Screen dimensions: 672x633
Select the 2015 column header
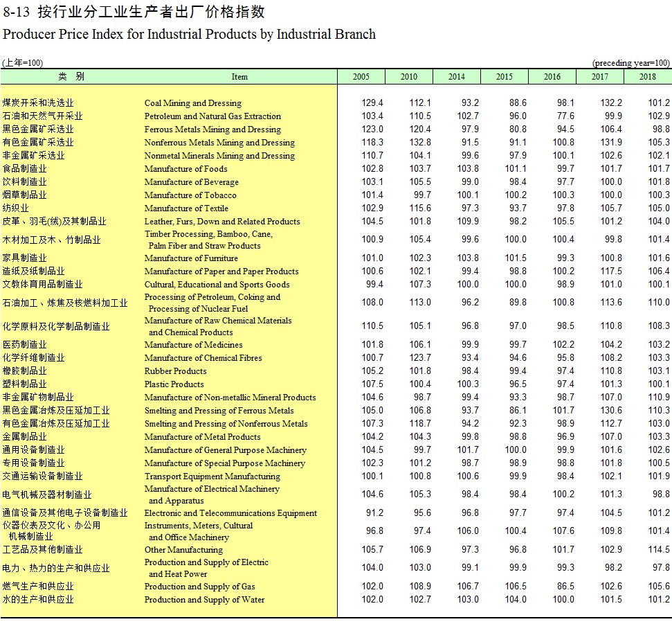[x=505, y=77]
